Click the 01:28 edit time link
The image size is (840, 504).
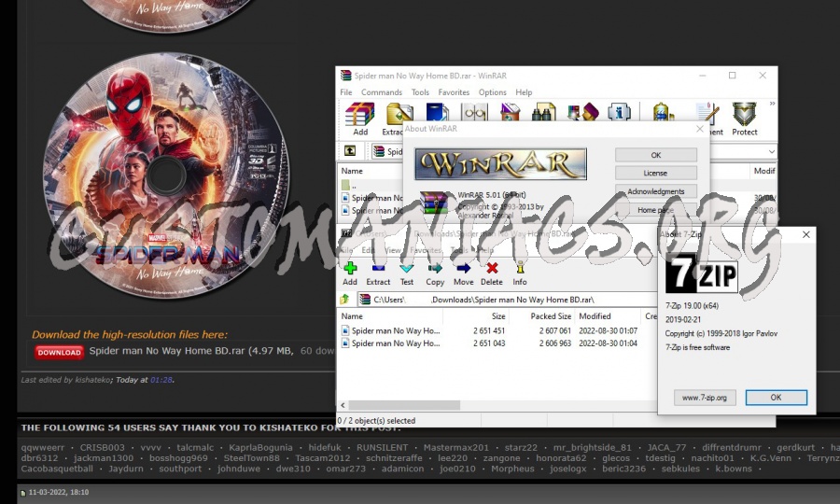tap(161, 380)
